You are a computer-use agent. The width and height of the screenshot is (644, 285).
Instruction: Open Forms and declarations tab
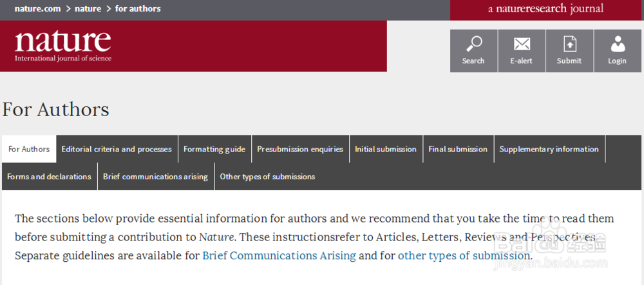50,177
